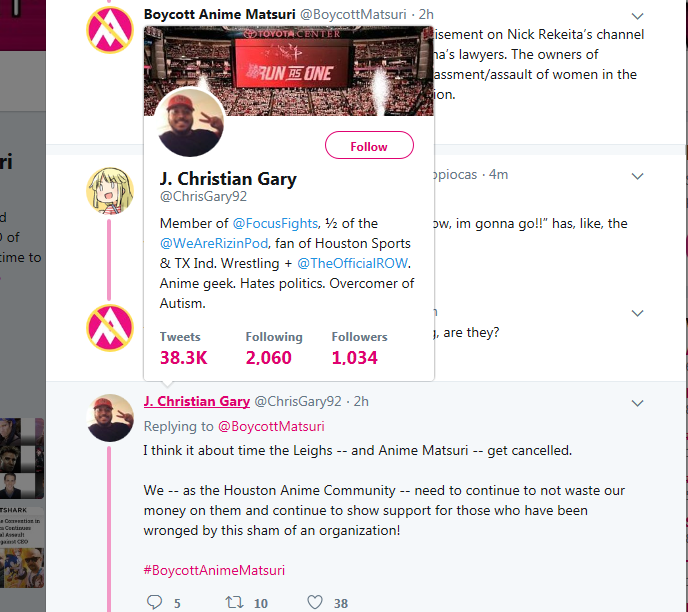Follow J. Christian Gary
Image resolution: width=688 pixels, height=612 pixels.
(x=369, y=145)
